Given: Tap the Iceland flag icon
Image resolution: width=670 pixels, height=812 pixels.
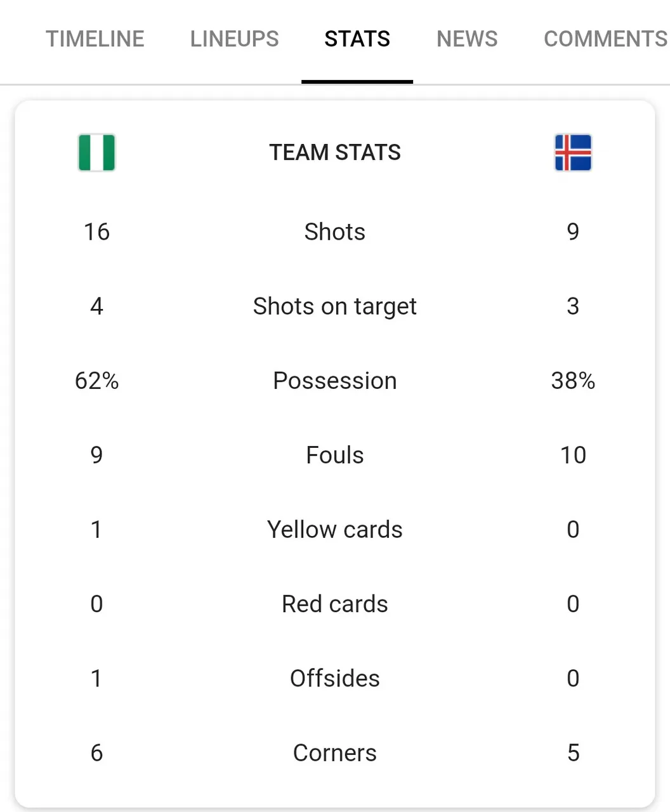Looking at the screenshot, I should tap(573, 152).
